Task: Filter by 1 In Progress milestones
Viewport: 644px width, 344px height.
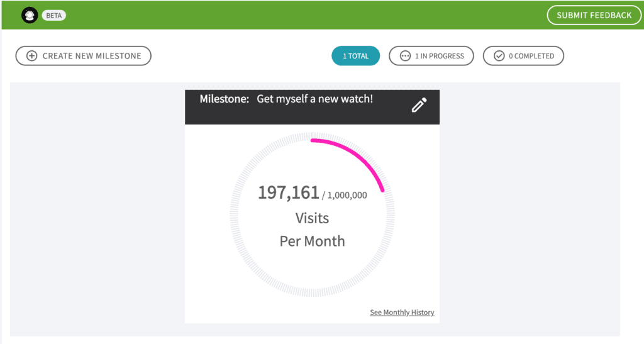Action: (431, 56)
